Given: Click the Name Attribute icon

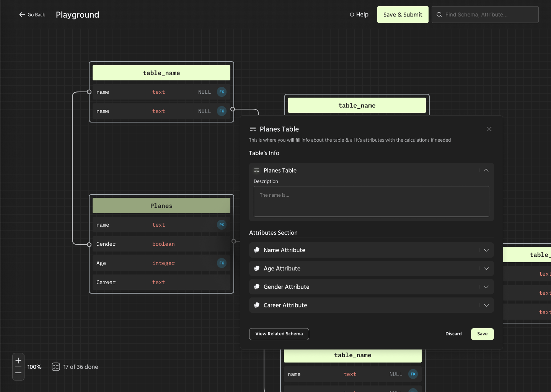Looking at the screenshot, I should (x=257, y=250).
